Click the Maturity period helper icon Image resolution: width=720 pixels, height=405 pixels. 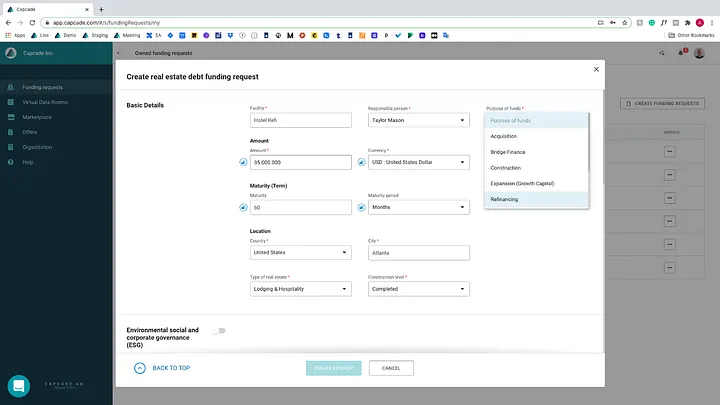pos(361,208)
